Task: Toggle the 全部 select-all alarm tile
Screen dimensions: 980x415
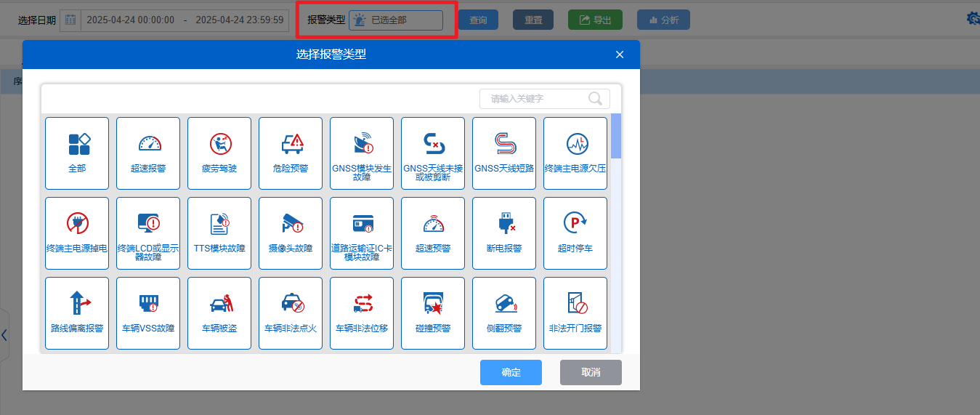Action: click(x=77, y=153)
